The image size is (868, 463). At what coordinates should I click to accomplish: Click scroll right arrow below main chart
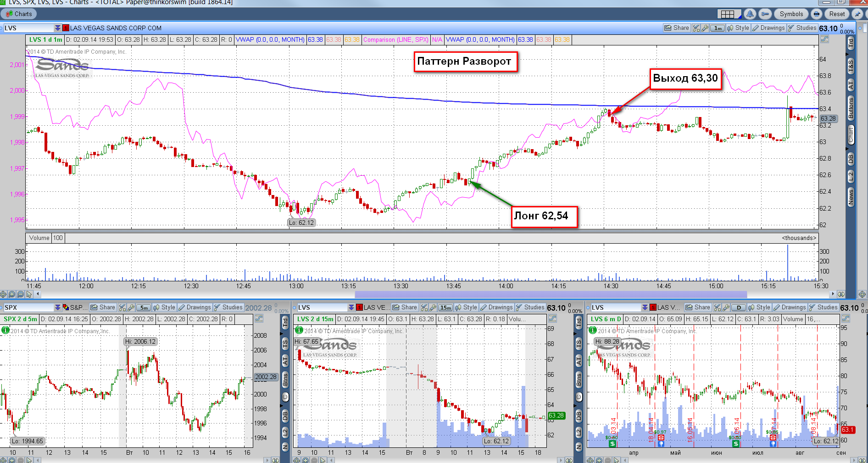833,294
